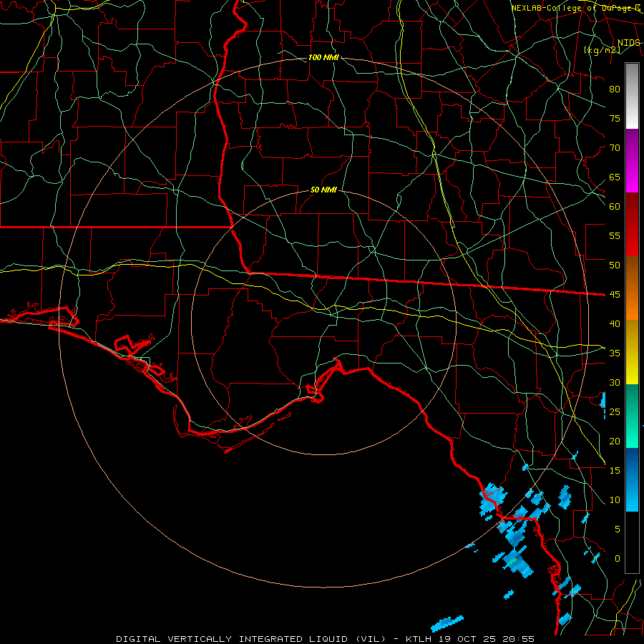
Task: Click the "100 NMI" range ring label
Action: (323, 57)
